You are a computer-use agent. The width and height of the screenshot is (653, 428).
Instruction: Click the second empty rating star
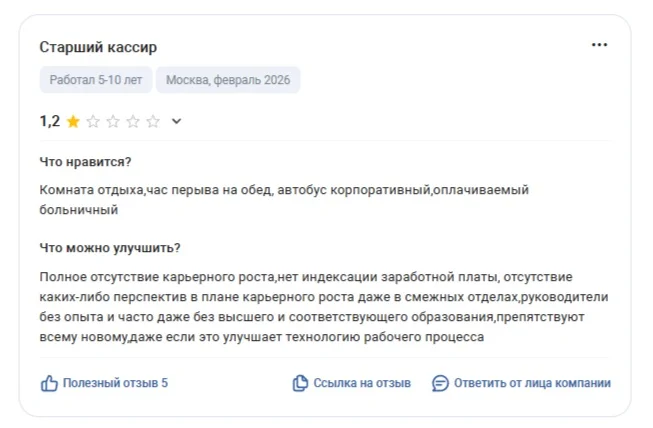pos(93,122)
